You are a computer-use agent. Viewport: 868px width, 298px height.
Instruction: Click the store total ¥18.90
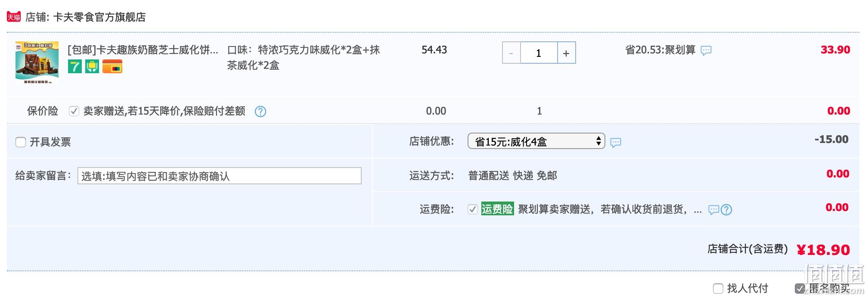823,250
